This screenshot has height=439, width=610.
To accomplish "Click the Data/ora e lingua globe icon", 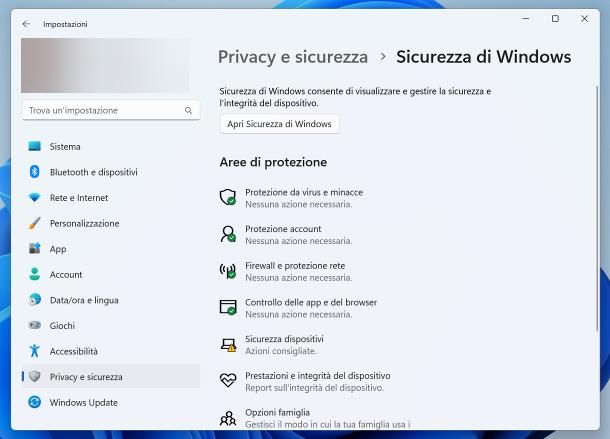I will click(35, 300).
